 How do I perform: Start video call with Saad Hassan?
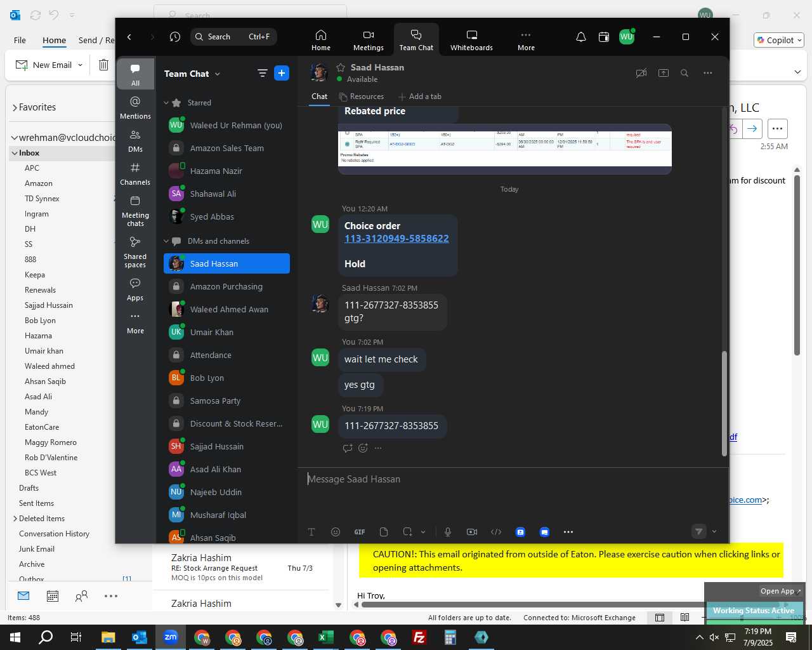[641, 73]
